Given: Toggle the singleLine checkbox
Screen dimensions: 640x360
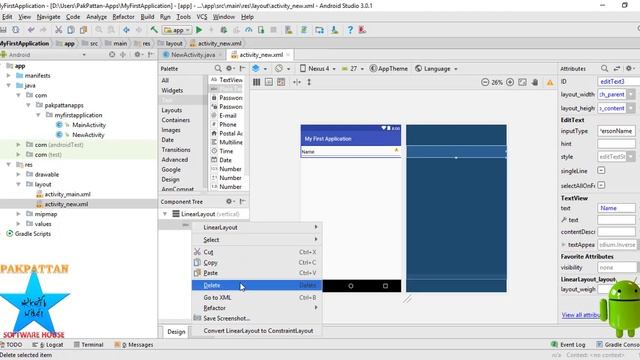Looking at the screenshot, I should [601, 170].
